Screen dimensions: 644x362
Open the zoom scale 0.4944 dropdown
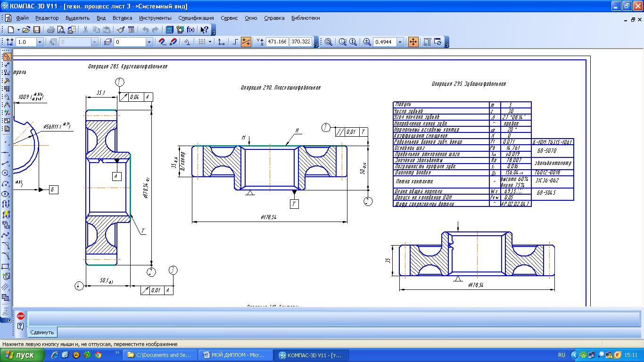(x=400, y=42)
